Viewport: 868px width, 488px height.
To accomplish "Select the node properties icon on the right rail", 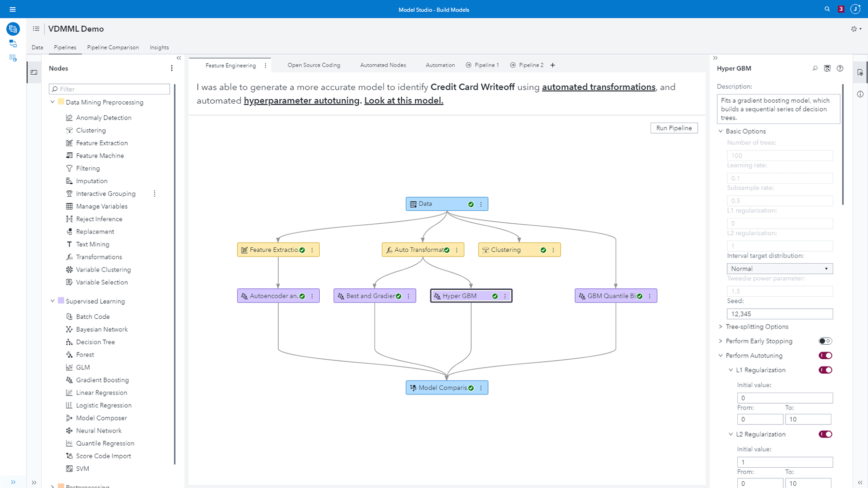I will click(x=860, y=72).
